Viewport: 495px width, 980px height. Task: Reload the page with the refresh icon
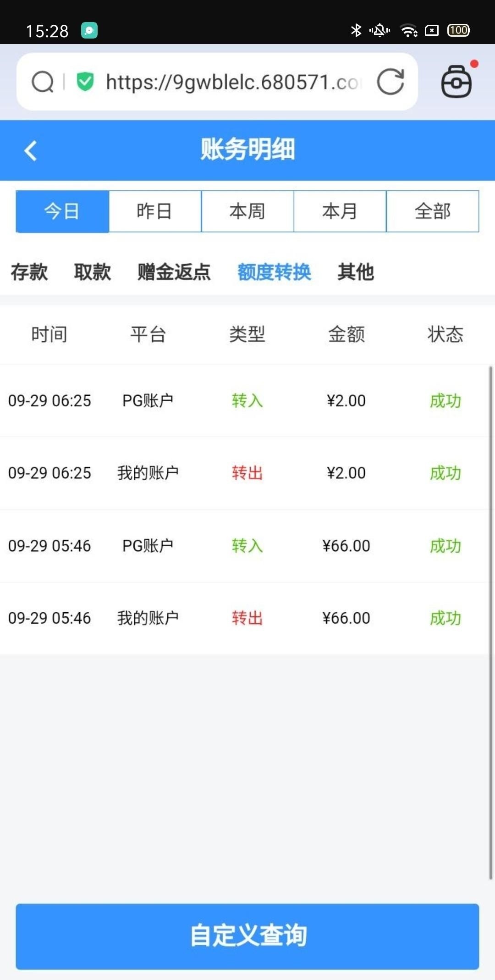tap(390, 82)
